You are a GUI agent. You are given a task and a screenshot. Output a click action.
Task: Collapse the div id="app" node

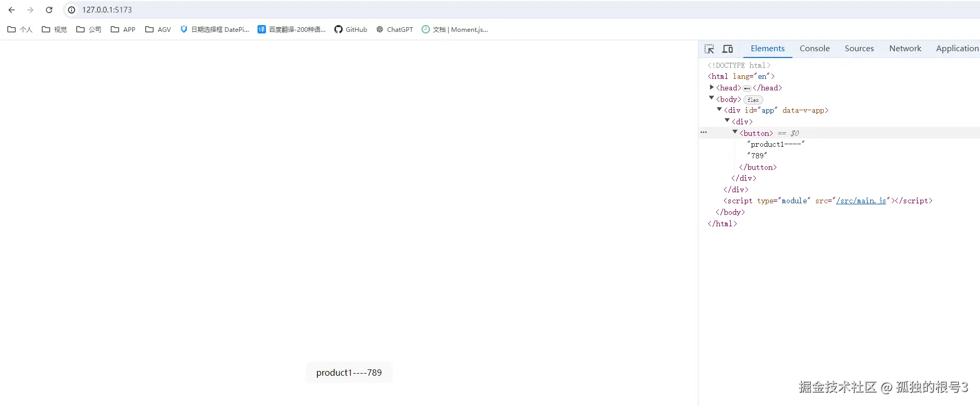pyautogui.click(x=719, y=110)
